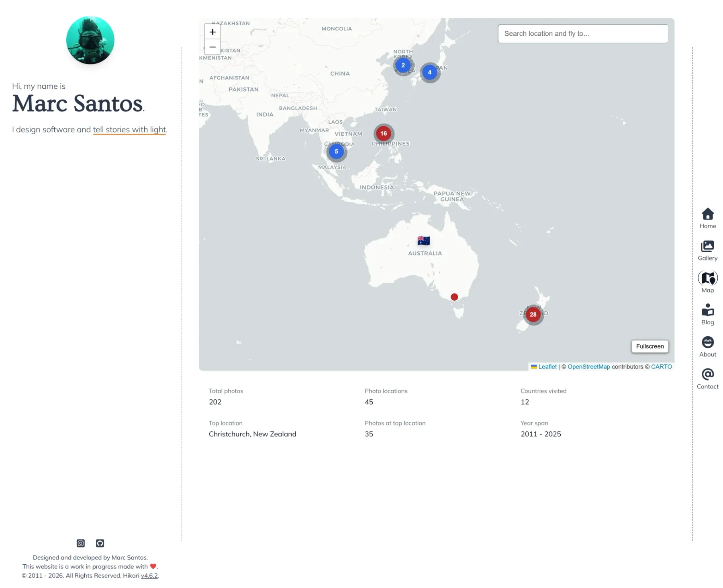The height and width of the screenshot is (588, 723).
Task: Zoom in on the map
Action: pyautogui.click(x=212, y=32)
